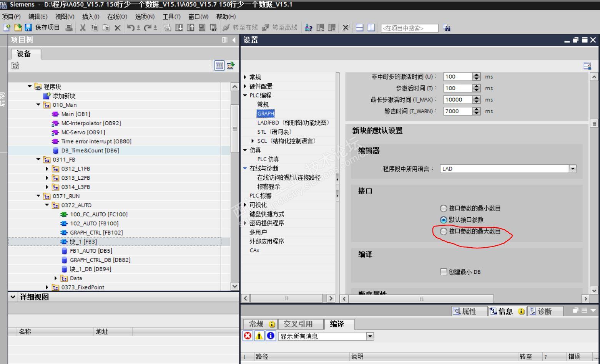Open the 项目(P) menu
The width and height of the screenshot is (600, 364).
click(x=11, y=17)
